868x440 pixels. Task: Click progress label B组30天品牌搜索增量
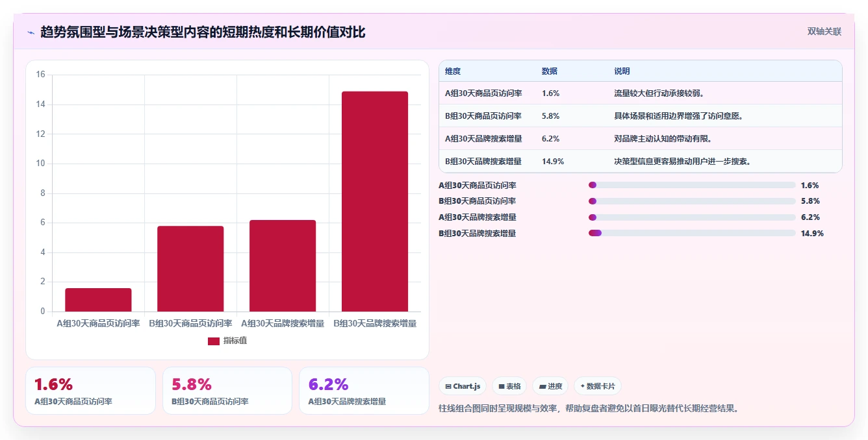[478, 234]
